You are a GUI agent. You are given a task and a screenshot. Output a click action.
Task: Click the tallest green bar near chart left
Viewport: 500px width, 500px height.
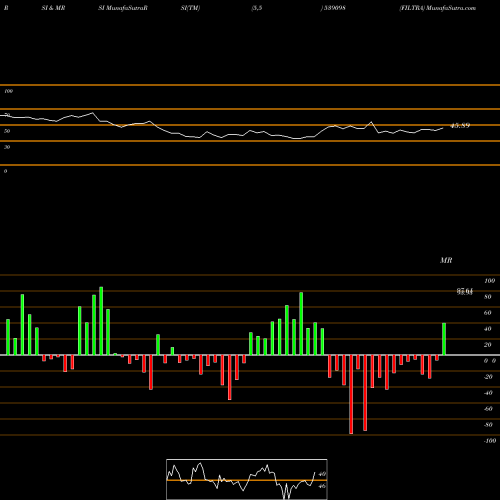click(101, 321)
